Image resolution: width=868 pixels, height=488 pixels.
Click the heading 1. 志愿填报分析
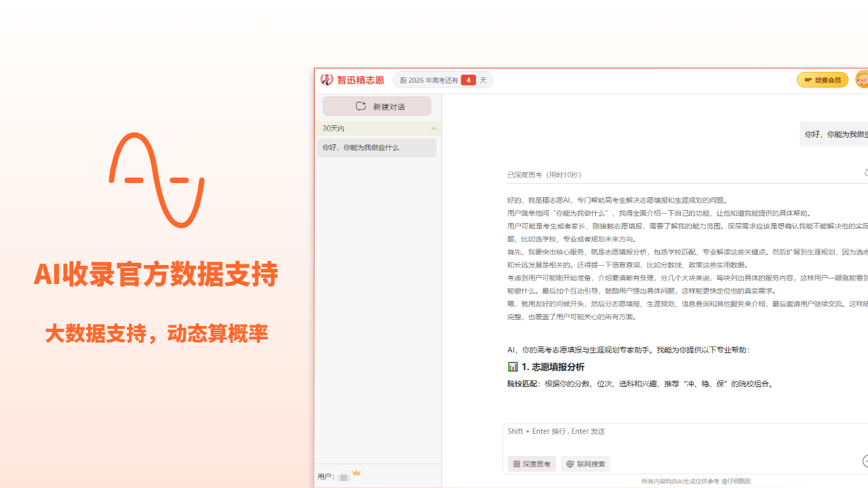coord(553,367)
